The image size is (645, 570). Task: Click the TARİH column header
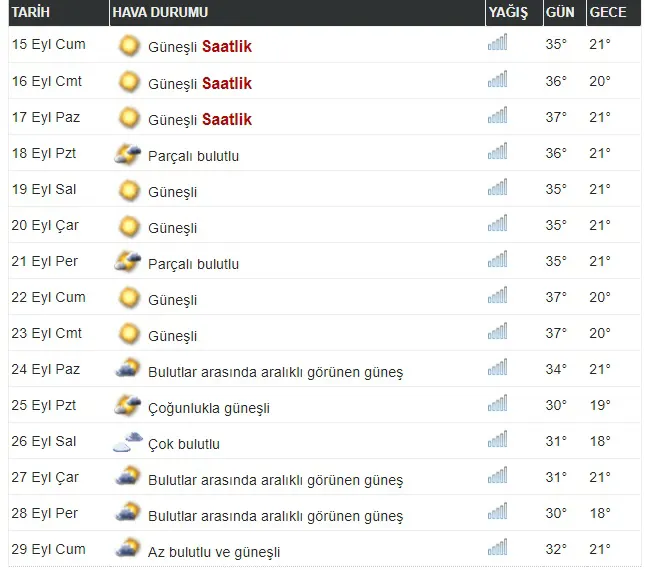coord(31,12)
